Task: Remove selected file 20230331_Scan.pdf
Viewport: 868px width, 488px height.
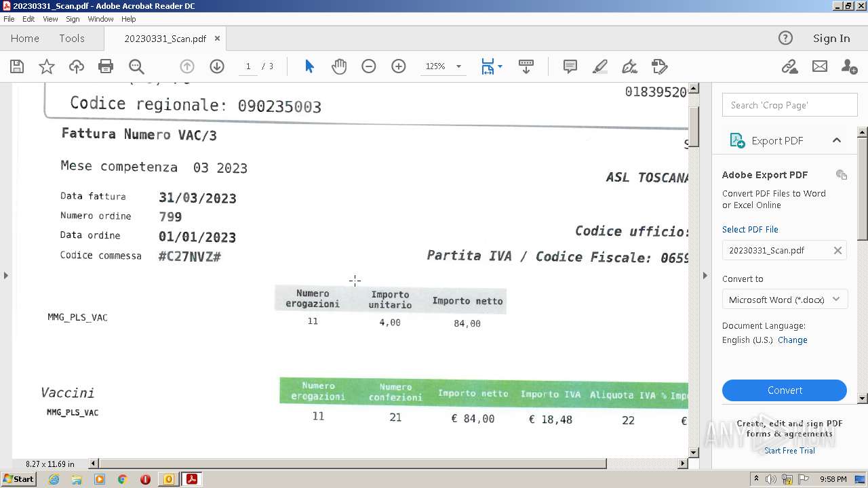Action: tap(837, 250)
